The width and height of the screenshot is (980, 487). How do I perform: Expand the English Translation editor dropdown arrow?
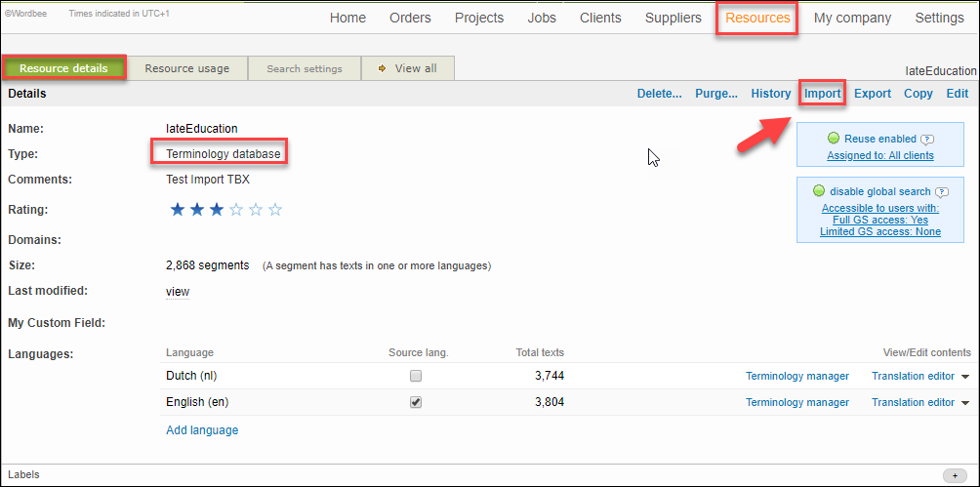[x=965, y=403]
